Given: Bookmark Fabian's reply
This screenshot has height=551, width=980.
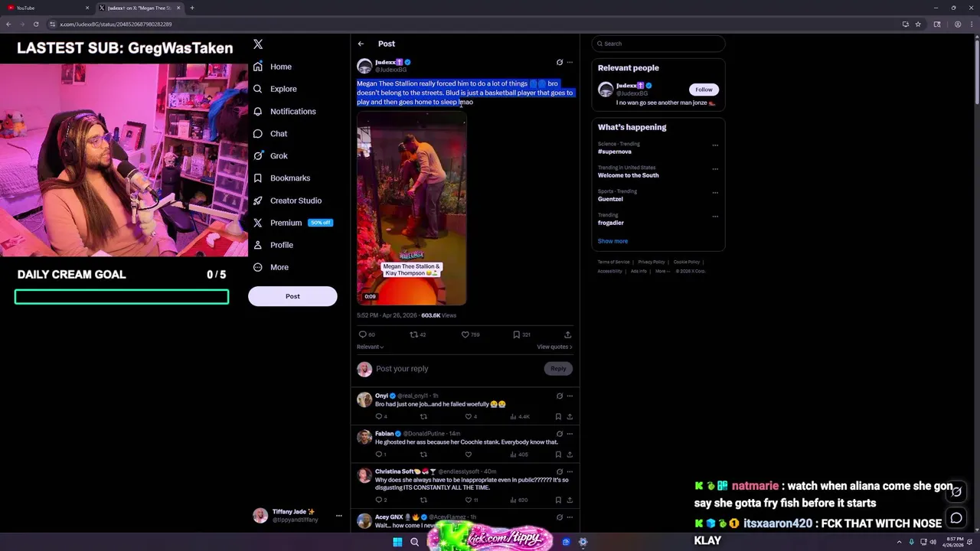Looking at the screenshot, I should click(x=558, y=455).
